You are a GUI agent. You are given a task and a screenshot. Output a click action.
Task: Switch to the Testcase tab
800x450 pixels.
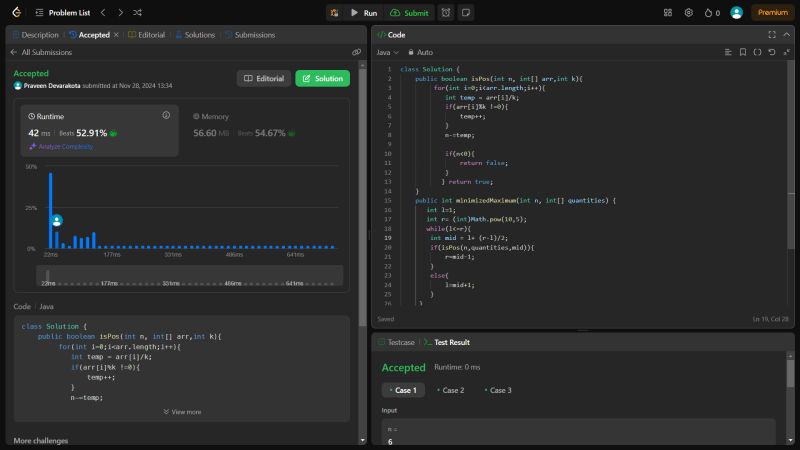click(399, 342)
